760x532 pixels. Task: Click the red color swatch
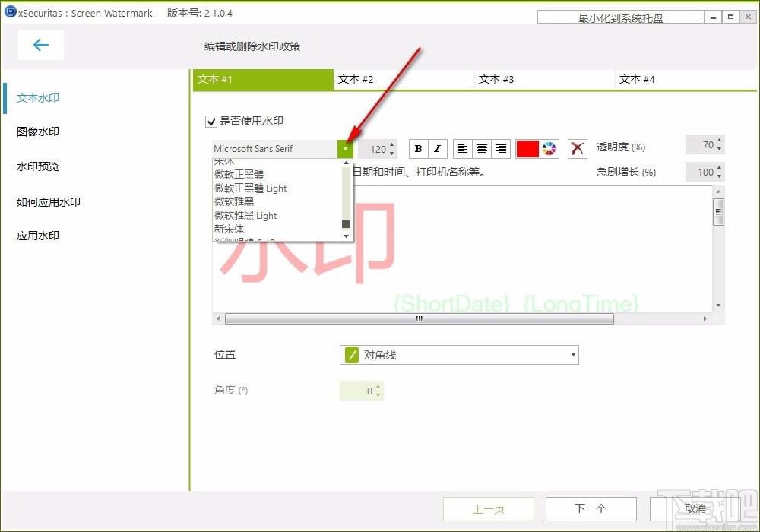527,149
